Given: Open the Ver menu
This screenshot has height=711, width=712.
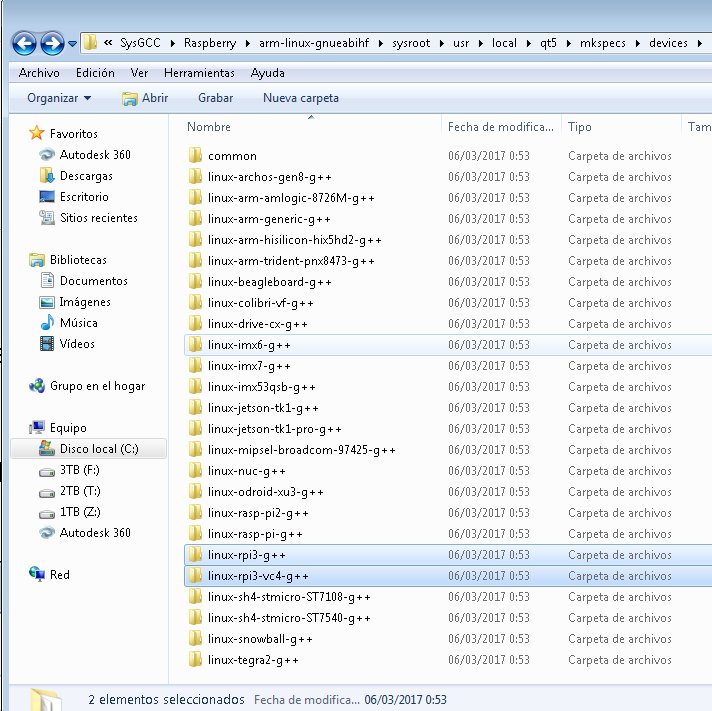Looking at the screenshot, I should pyautogui.click(x=139, y=73).
